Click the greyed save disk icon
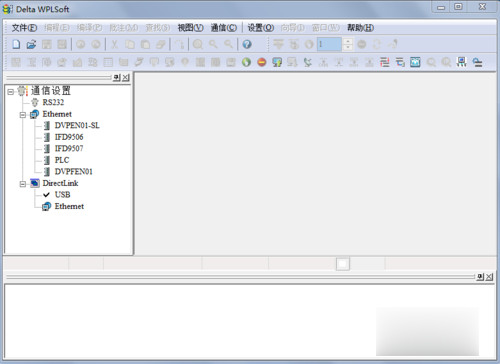The width and height of the screenshot is (500, 364). tap(47, 44)
